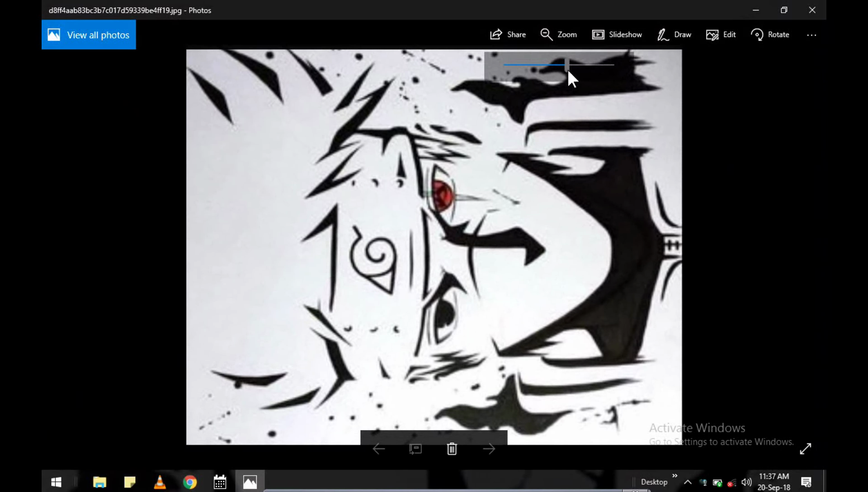Click the displayed anime drawing photo

(434, 247)
